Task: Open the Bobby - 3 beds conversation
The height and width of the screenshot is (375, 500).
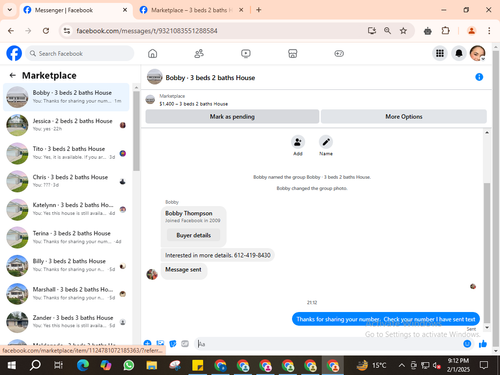Action: (66, 97)
